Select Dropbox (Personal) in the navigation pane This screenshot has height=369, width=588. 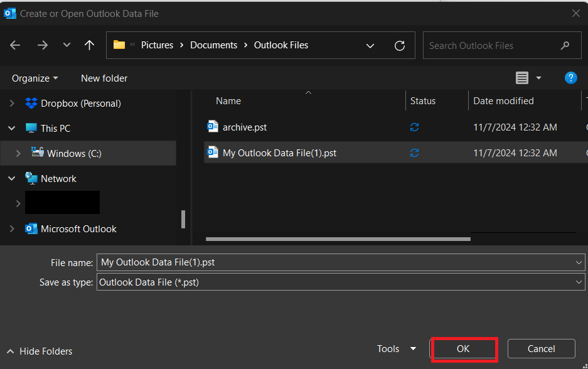point(80,104)
